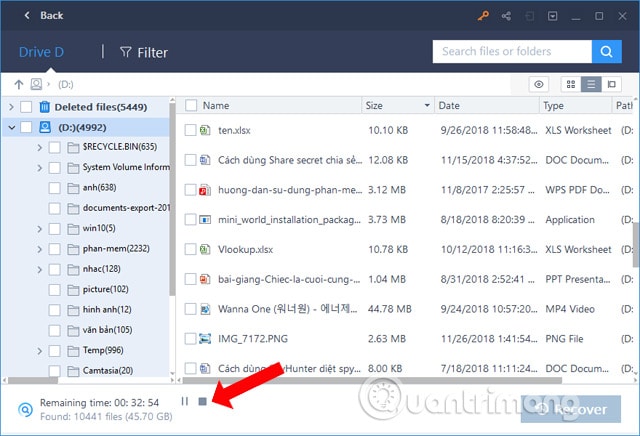Expand the Deleted files(5449) node
640x436 pixels.
point(11,107)
